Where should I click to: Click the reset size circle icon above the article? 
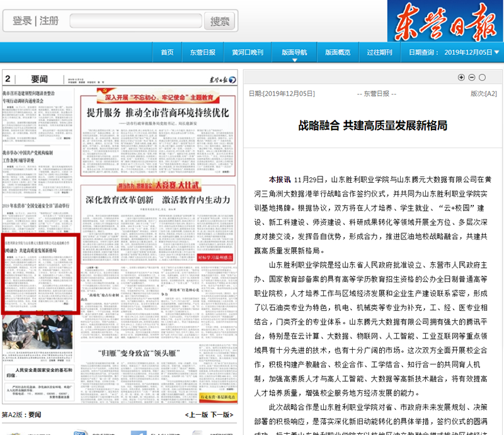coord(482,77)
